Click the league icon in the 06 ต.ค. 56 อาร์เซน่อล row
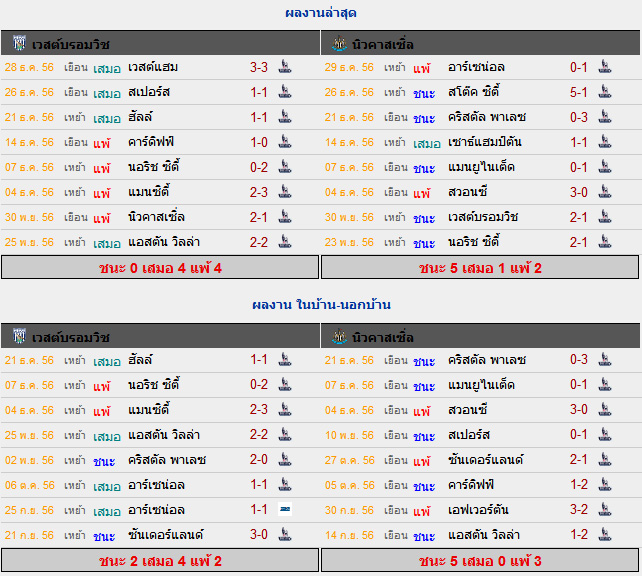The image size is (642, 576). pos(285,484)
